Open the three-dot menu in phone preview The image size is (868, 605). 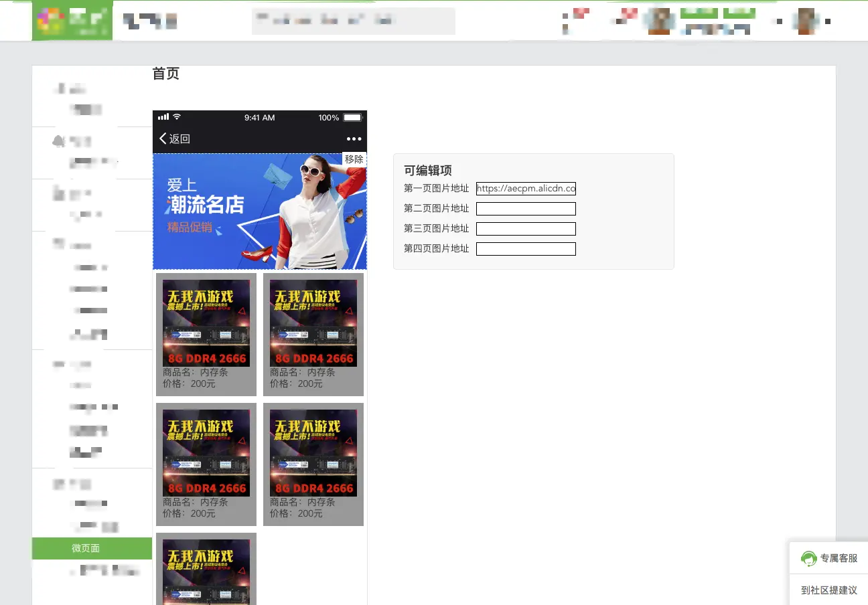[354, 139]
